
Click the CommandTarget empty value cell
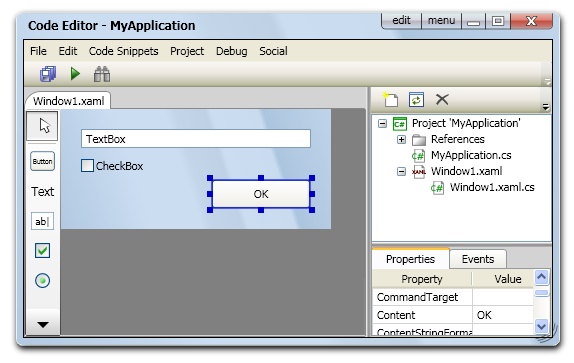click(x=503, y=297)
